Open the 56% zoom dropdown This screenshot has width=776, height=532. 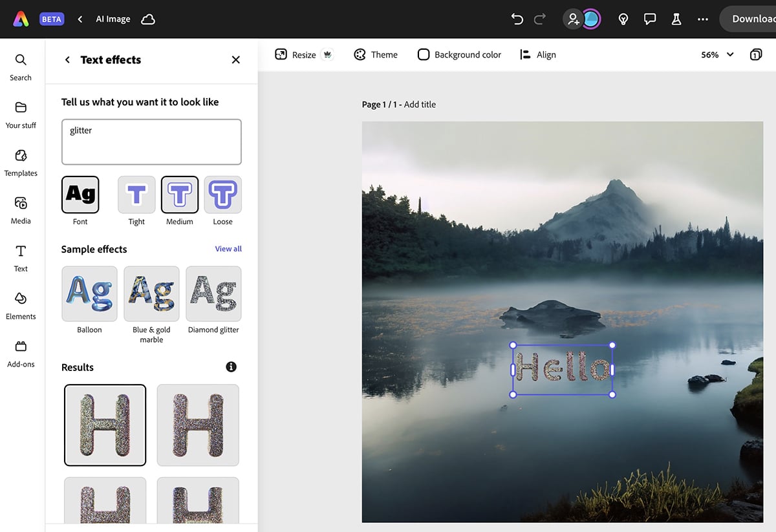[717, 55]
